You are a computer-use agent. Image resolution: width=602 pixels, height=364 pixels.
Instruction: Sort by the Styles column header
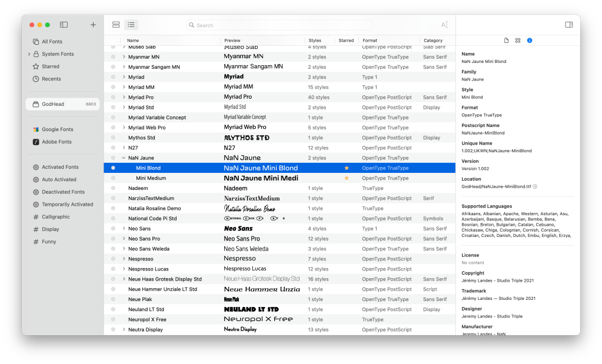coord(315,41)
